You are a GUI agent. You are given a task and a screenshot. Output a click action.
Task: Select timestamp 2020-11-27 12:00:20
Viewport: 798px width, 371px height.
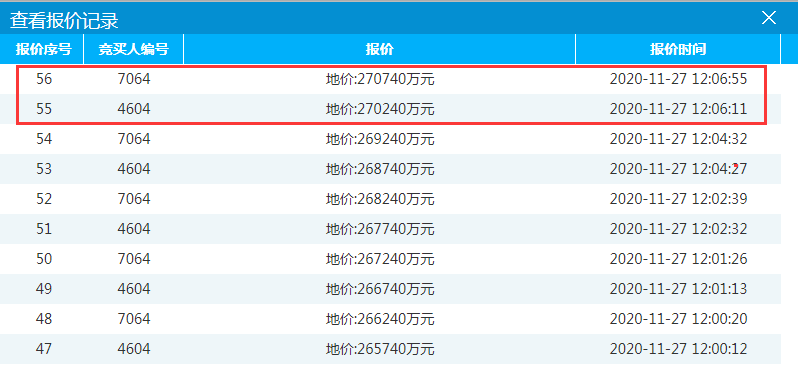[678, 319]
